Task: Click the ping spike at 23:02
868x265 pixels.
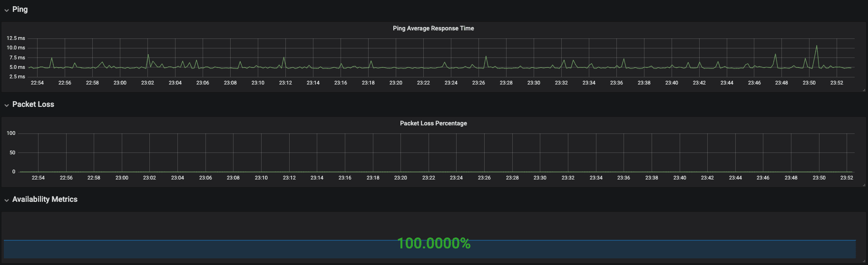Action: (x=148, y=55)
